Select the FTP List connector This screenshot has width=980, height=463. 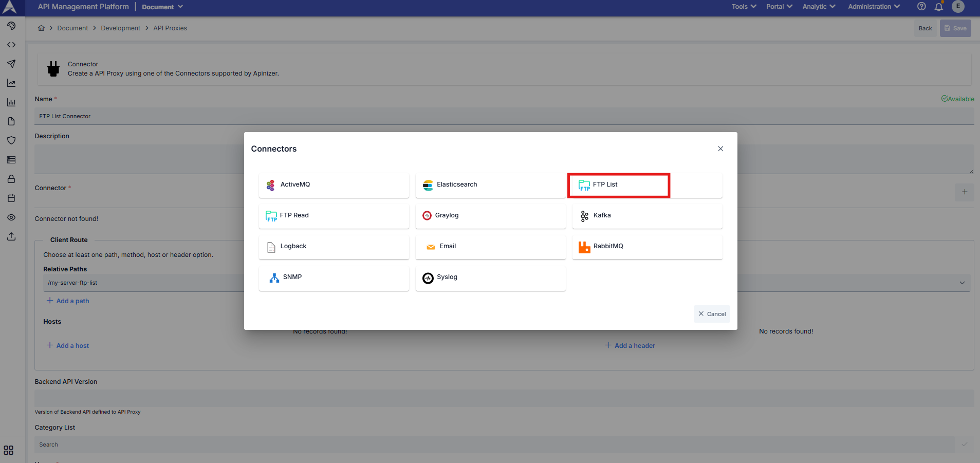[618, 184]
